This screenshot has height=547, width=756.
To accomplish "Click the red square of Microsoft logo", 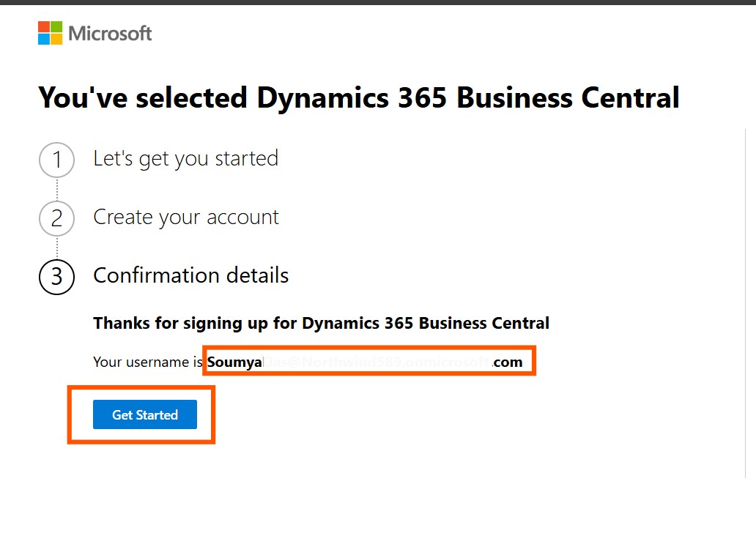I will pos(44,27).
